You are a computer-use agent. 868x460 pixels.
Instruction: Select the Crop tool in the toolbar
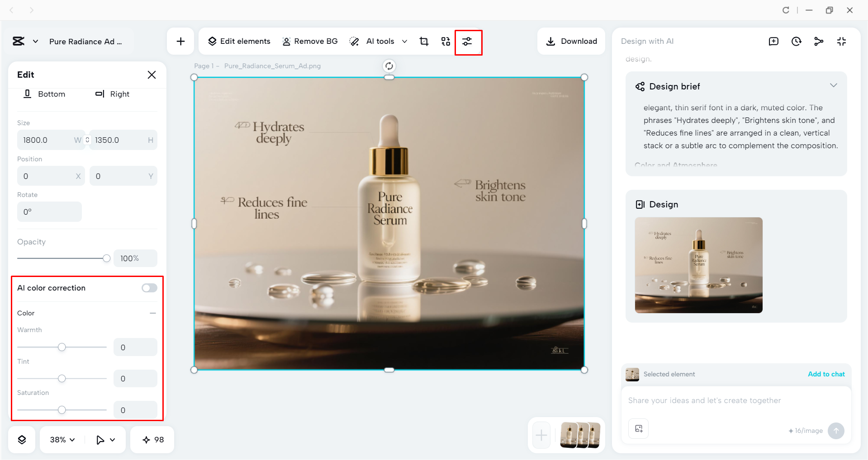pos(424,41)
